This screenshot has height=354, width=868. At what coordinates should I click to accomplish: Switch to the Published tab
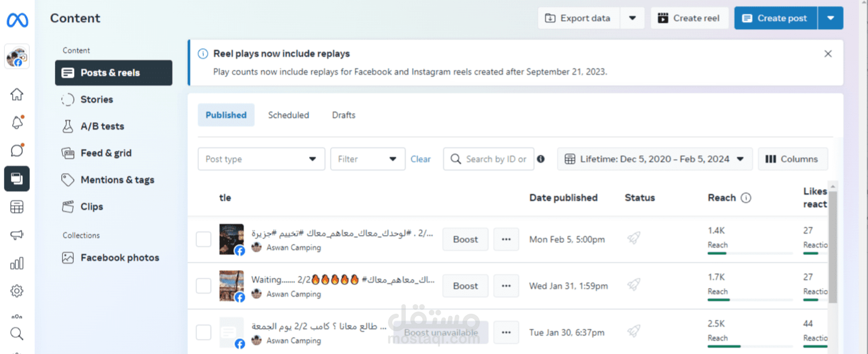tap(226, 115)
